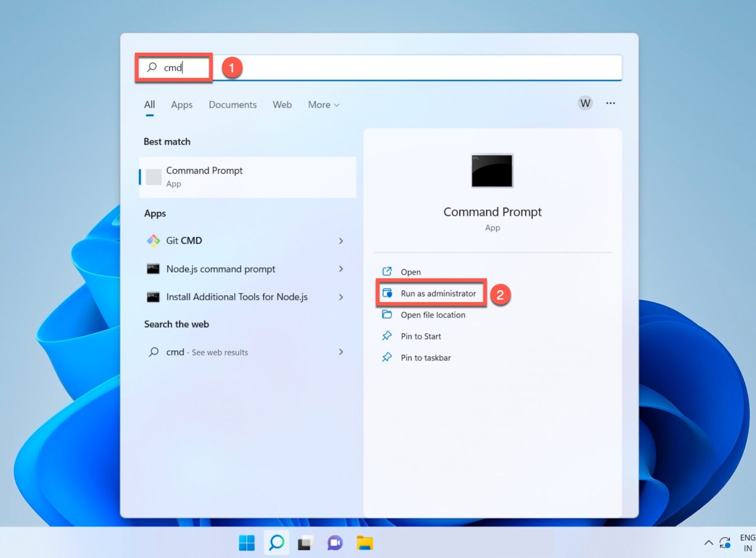756x558 pixels.
Task: Open File Explorer from the taskbar
Action: click(364, 543)
